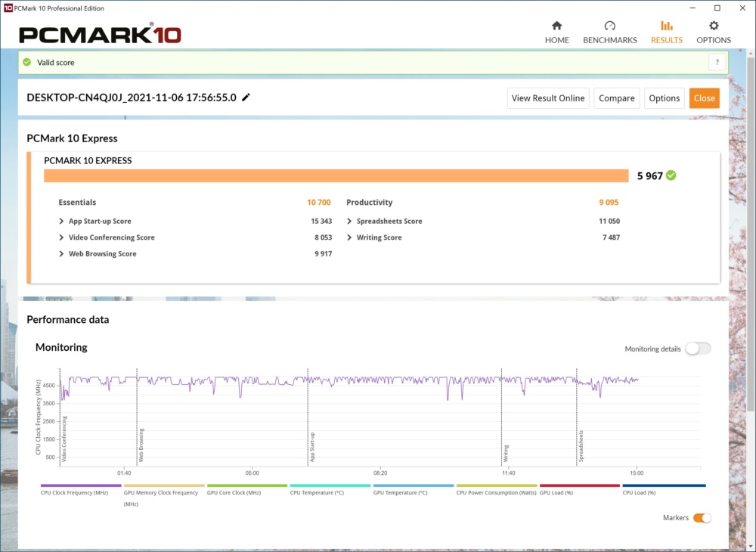Click the result Options button
756x552 pixels.
664,98
